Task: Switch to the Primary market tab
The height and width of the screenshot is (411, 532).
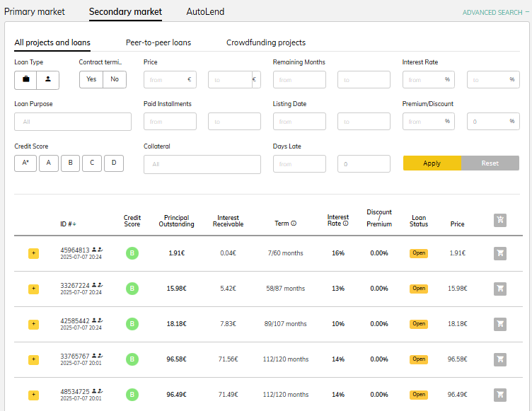Action: [34, 12]
